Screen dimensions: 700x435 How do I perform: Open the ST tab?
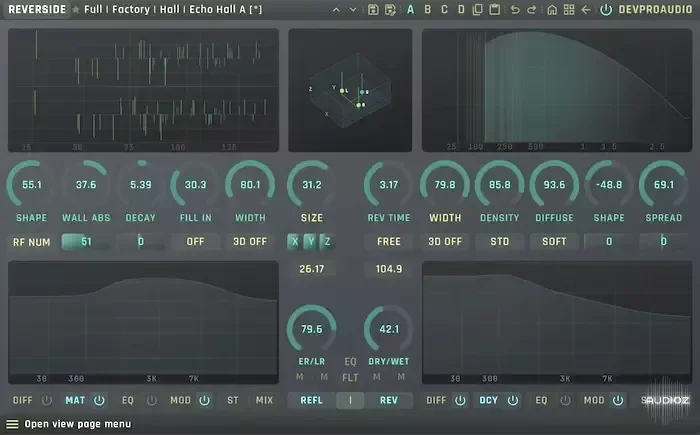pyautogui.click(x=233, y=401)
